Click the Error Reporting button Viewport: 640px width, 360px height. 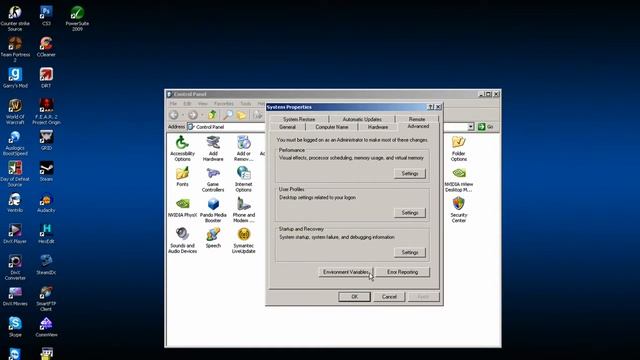coord(402,272)
